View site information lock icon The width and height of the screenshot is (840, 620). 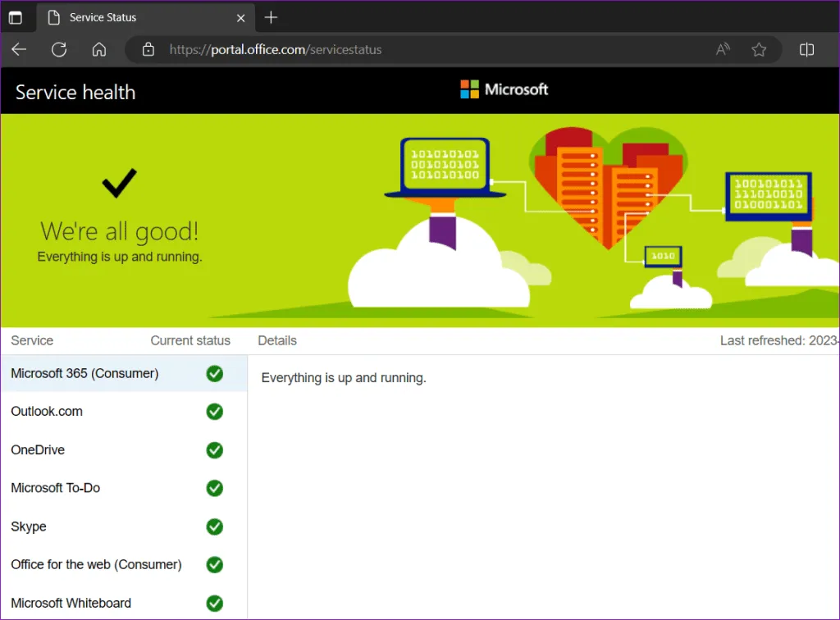click(148, 49)
